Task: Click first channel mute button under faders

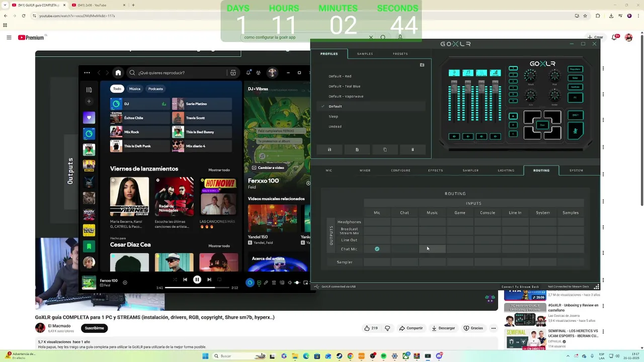Action: [454, 136]
